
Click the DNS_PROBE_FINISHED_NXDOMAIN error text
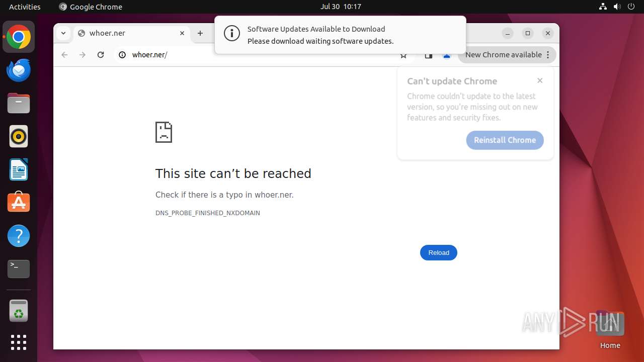208,213
